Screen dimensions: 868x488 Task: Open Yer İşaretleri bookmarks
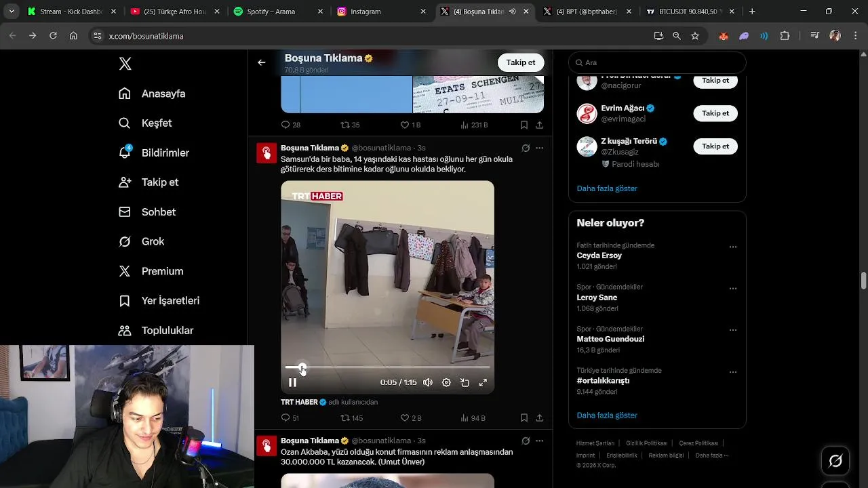[159, 301]
